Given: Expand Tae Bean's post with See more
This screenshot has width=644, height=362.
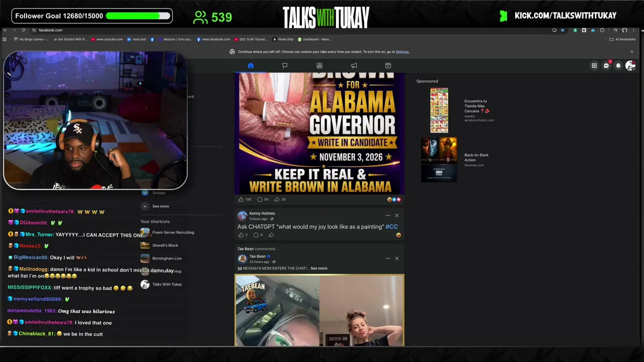Looking at the screenshot, I should (x=319, y=268).
